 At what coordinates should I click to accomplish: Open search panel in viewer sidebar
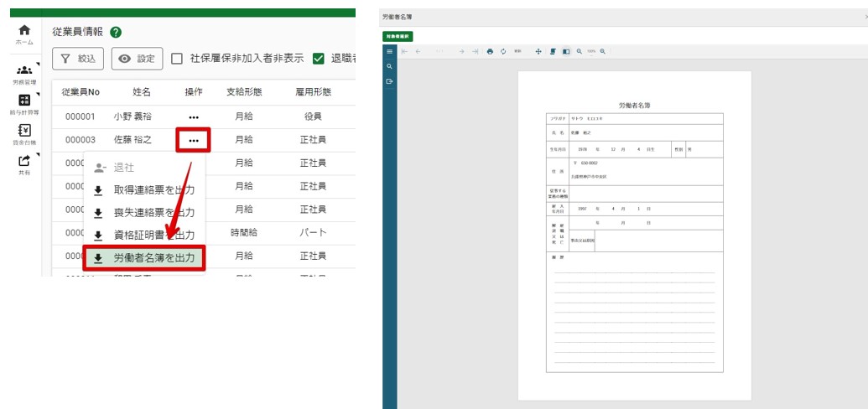390,66
